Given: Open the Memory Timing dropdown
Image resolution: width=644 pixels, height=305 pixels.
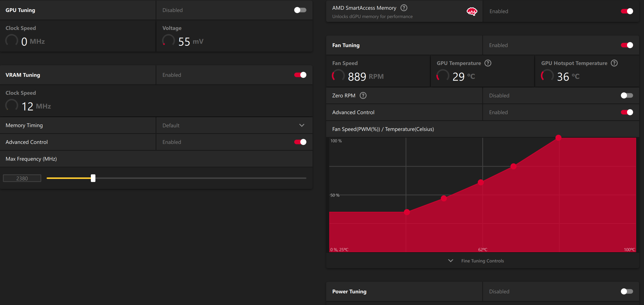Looking at the screenshot, I should pos(234,125).
